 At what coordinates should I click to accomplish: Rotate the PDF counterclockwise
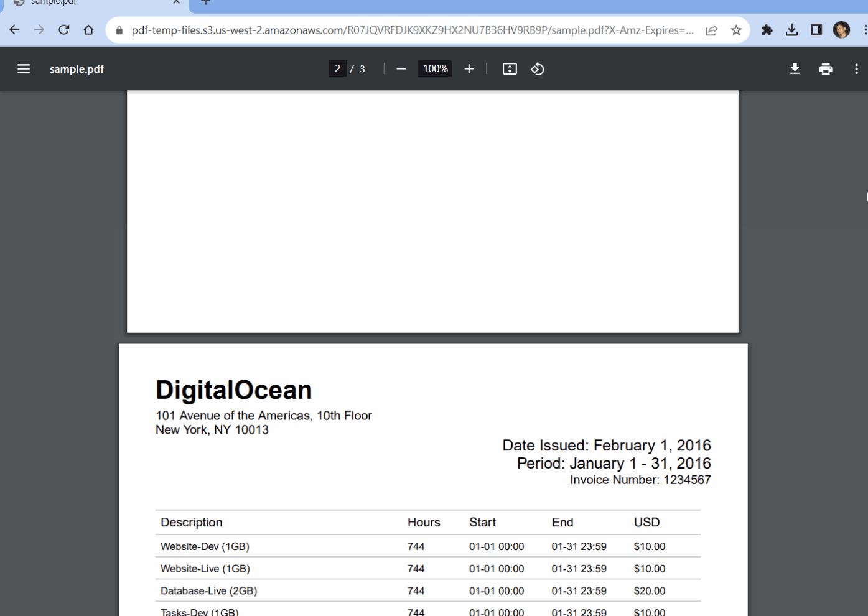(x=538, y=69)
